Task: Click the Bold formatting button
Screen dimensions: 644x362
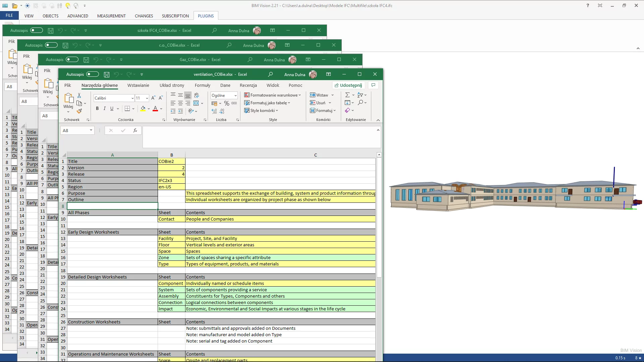Action: click(97, 109)
